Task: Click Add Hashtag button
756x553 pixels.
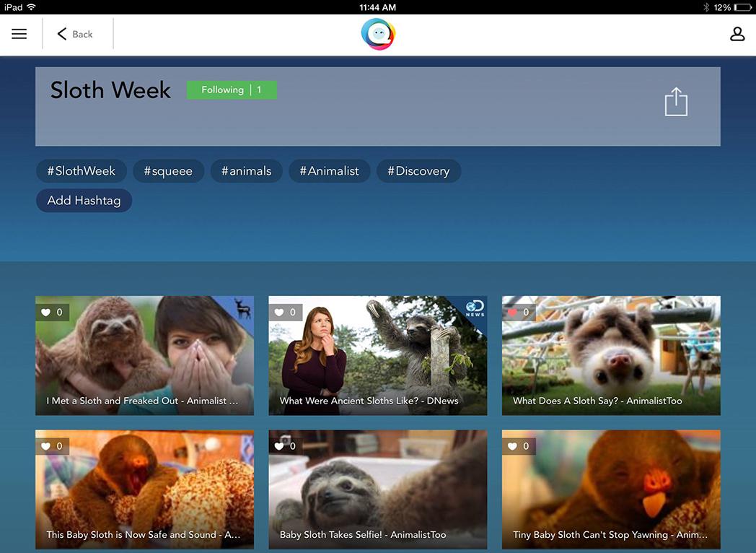Action: [x=84, y=200]
